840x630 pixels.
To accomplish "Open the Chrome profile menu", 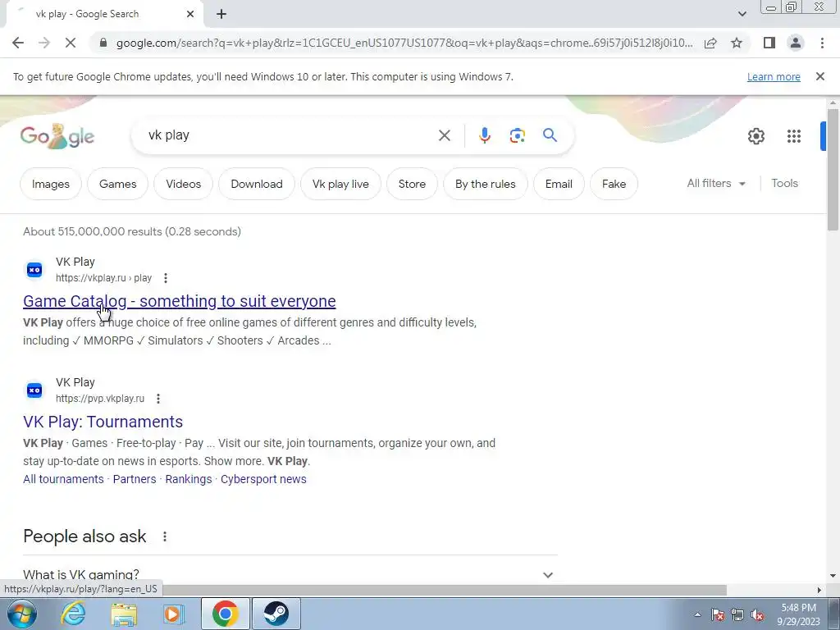I will click(796, 43).
